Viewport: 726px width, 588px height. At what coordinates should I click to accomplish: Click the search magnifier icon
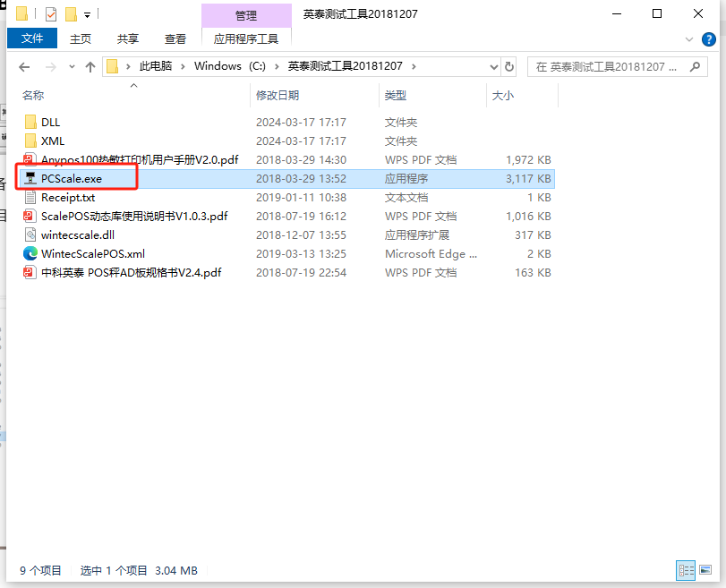tap(695, 66)
